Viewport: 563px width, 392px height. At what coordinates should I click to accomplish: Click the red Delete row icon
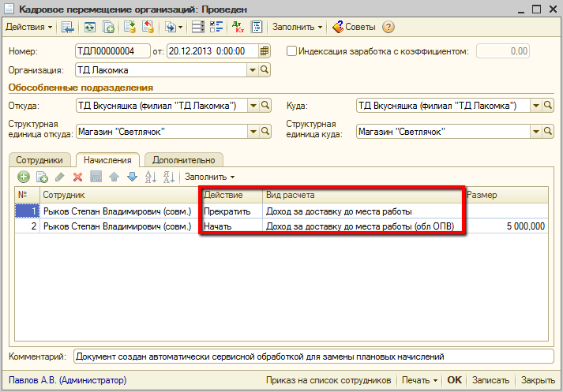click(77, 177)
